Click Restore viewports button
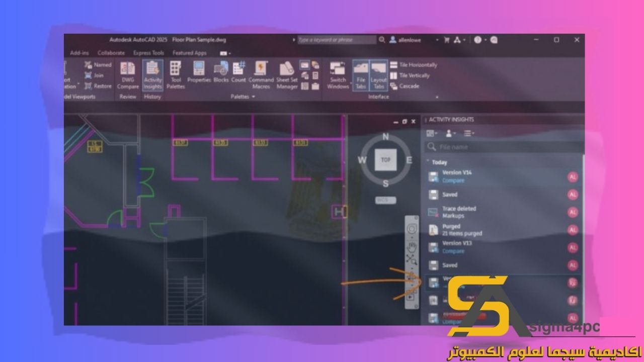Viewport: 644px width, 362px height. (98, 86)
